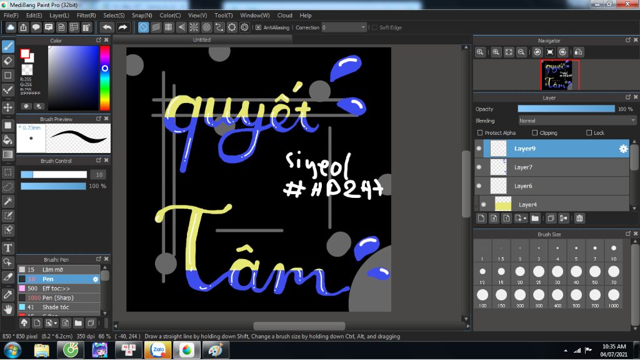Image resolution: width=640 pixels, height=364 pixels.
Task: Pop out the Layer panel
Action: [x=627, y=97]
